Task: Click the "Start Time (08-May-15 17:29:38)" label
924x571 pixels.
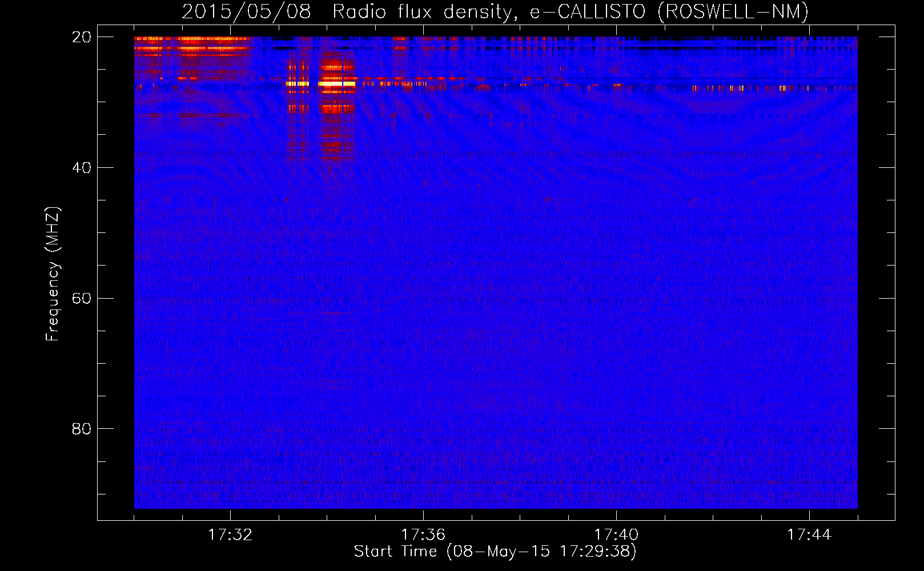Action: click(x=495, y=552)
